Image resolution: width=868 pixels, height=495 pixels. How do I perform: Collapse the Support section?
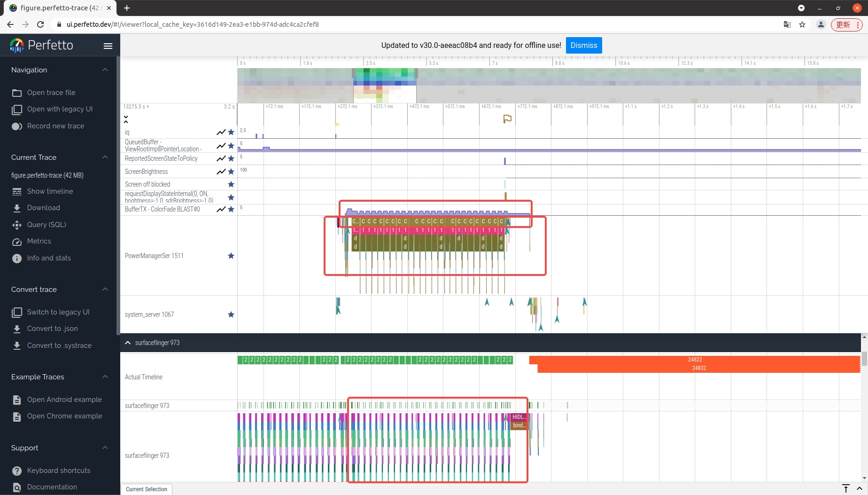coord(105,448)
